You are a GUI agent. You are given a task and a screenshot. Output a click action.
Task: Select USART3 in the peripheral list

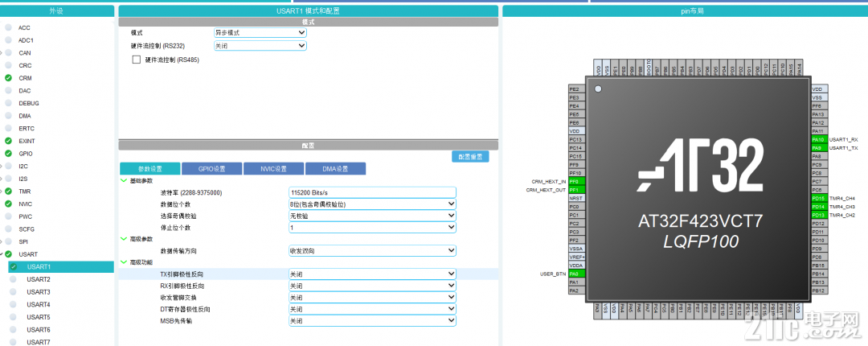tap(39, 292)
